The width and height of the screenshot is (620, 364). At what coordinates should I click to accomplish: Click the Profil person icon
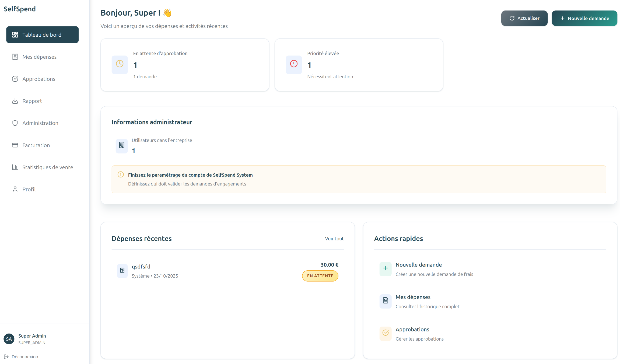pos(15,189)
